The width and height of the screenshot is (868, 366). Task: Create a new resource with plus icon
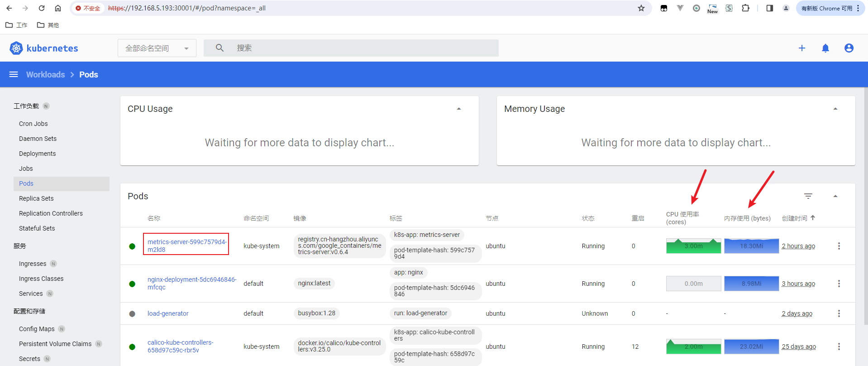point(802,48)
